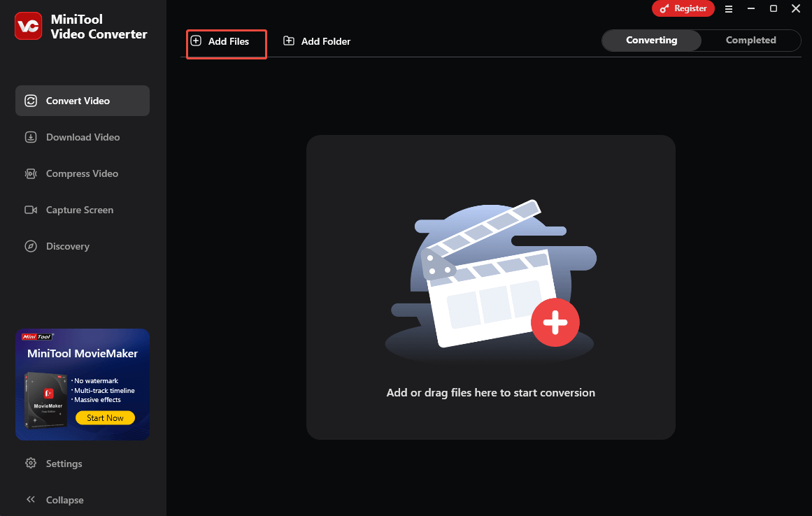Click Start Now on MovieMaker ad

[105, 417]
